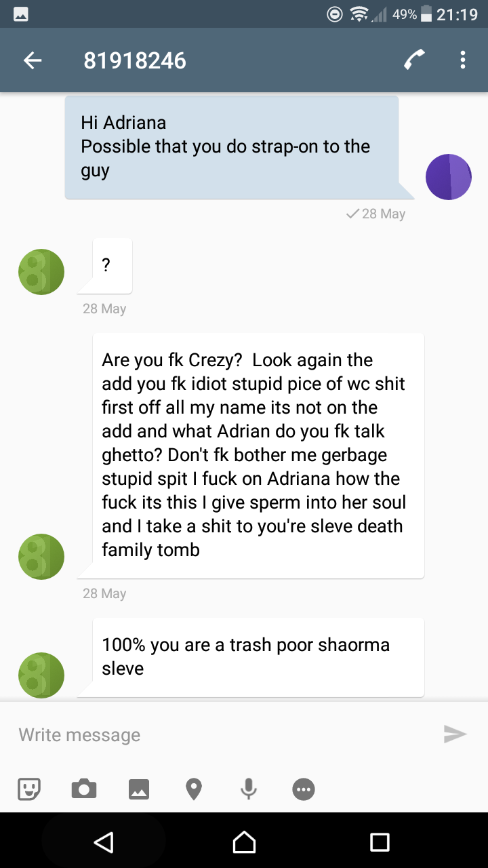Select the "Hi Adriana" message bubble

click(232, 147)
